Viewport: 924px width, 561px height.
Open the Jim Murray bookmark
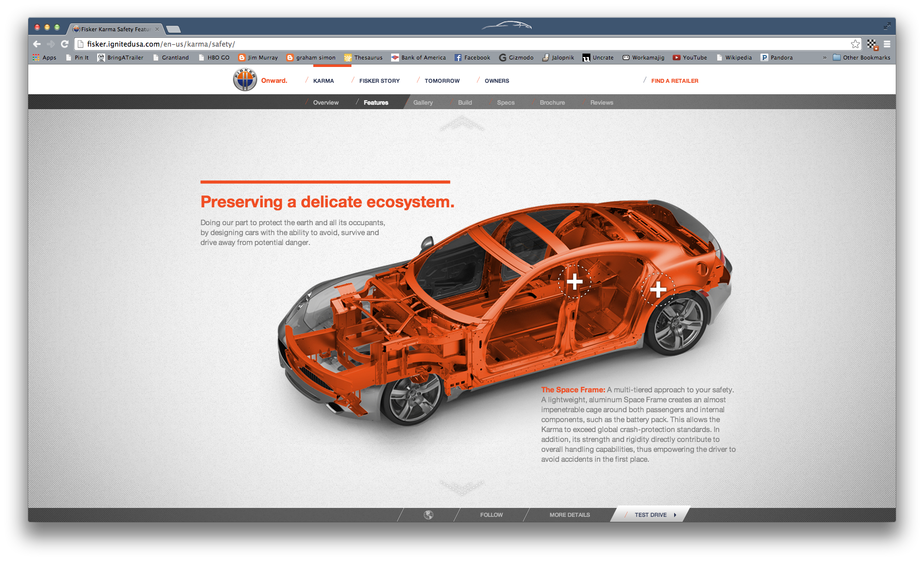click(258, 58)
